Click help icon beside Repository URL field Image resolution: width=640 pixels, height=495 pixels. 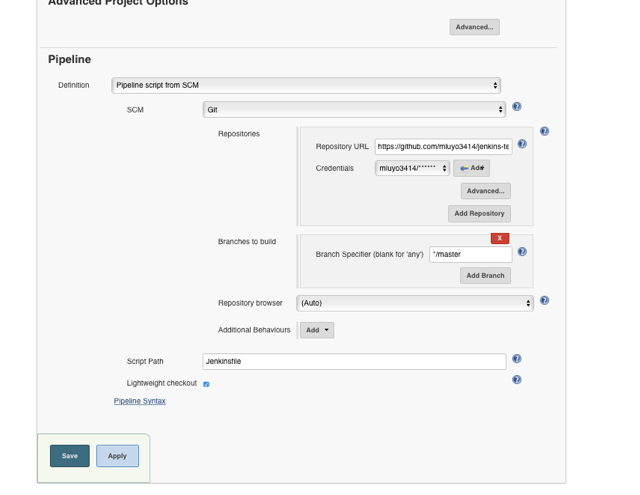point(522,144)
